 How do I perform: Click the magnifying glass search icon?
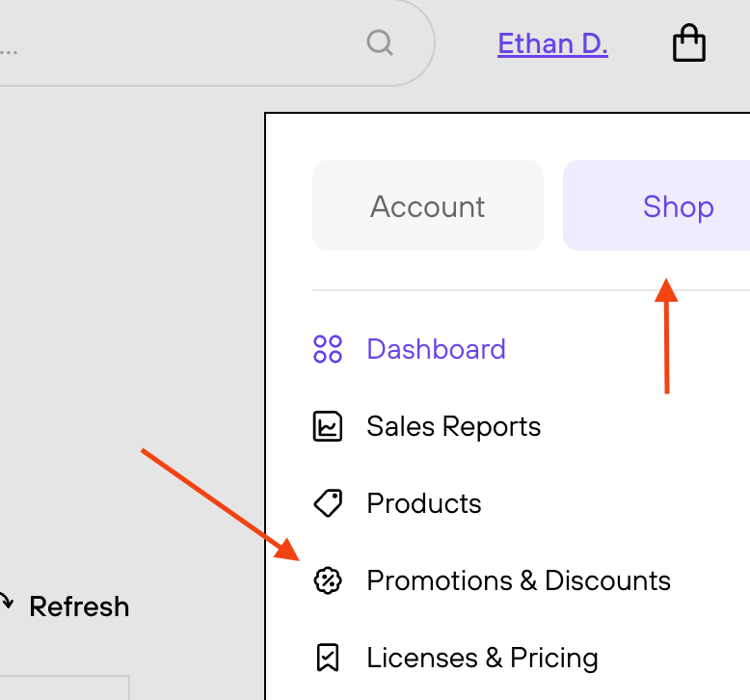380,43
